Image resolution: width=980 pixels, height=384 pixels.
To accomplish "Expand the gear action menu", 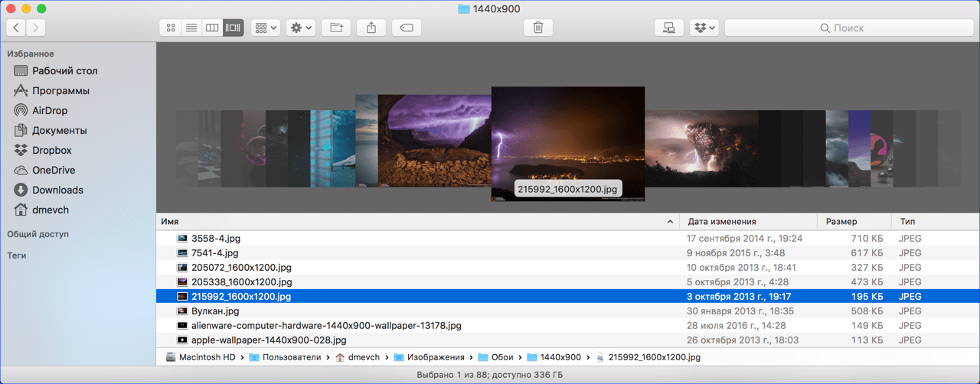I will coord(301,28).
